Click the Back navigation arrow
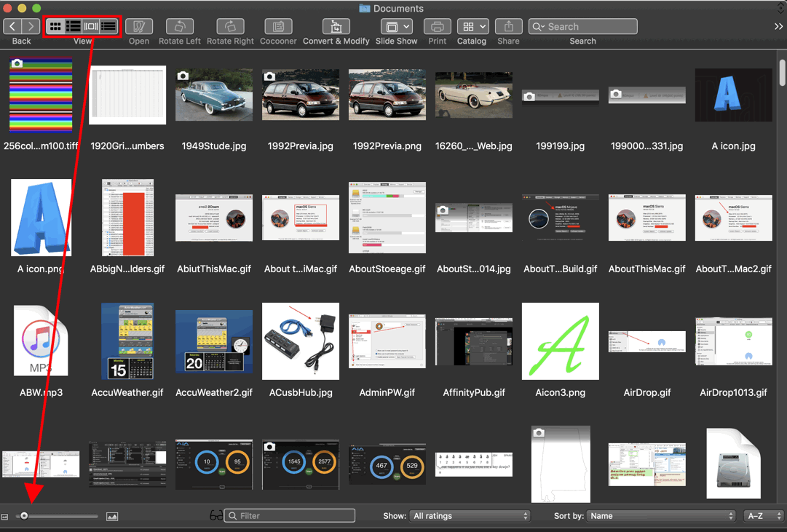Image resolution: width=787 pixels, height=532 pixels. [12, 25]
